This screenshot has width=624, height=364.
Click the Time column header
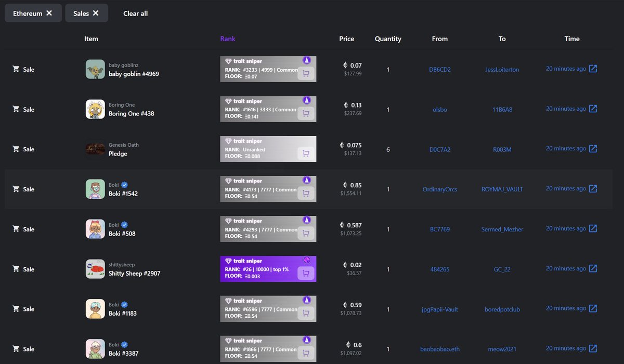(572, 38)
